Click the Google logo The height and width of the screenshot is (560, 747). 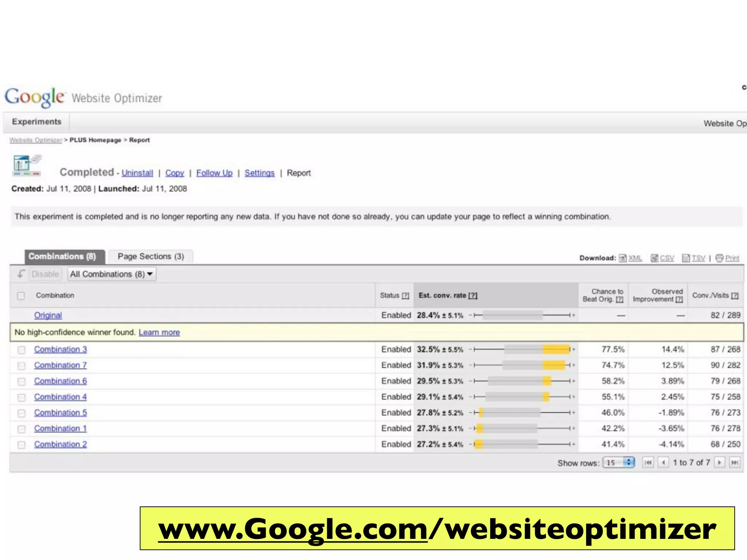35,97
